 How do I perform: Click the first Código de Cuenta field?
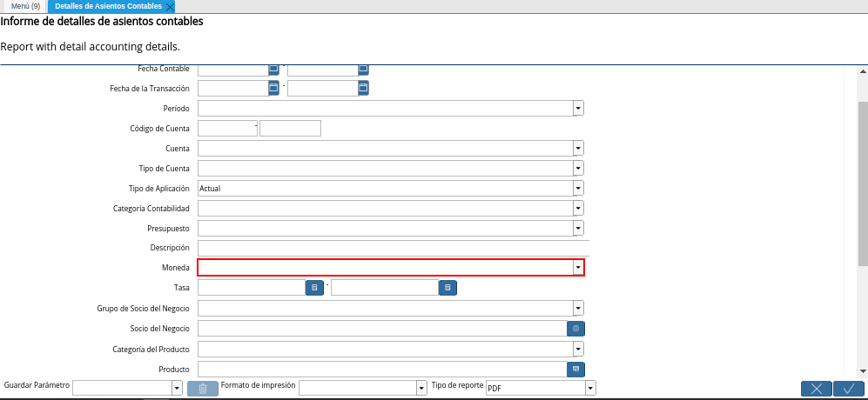(227, 129)
